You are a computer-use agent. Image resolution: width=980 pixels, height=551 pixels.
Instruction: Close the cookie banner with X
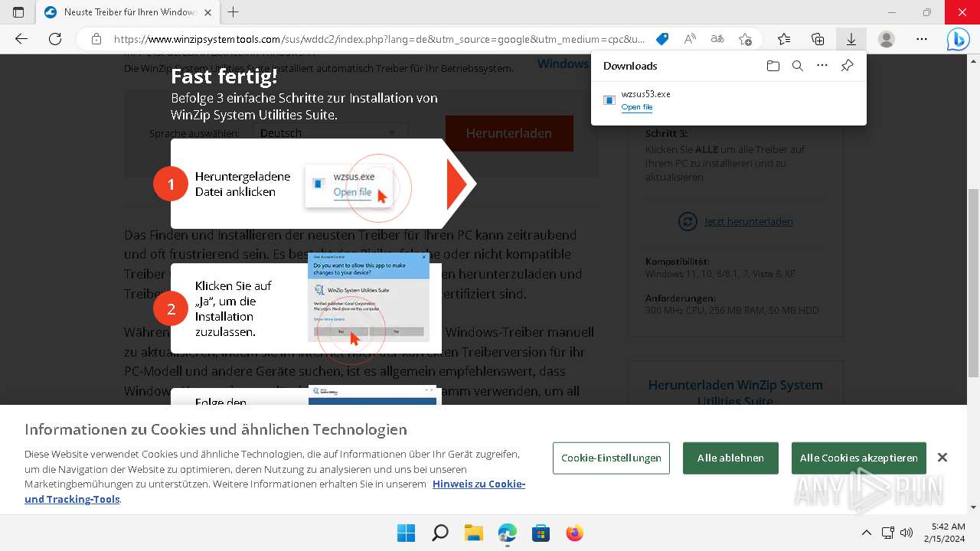pyautogui.click(x=942, y=458)
